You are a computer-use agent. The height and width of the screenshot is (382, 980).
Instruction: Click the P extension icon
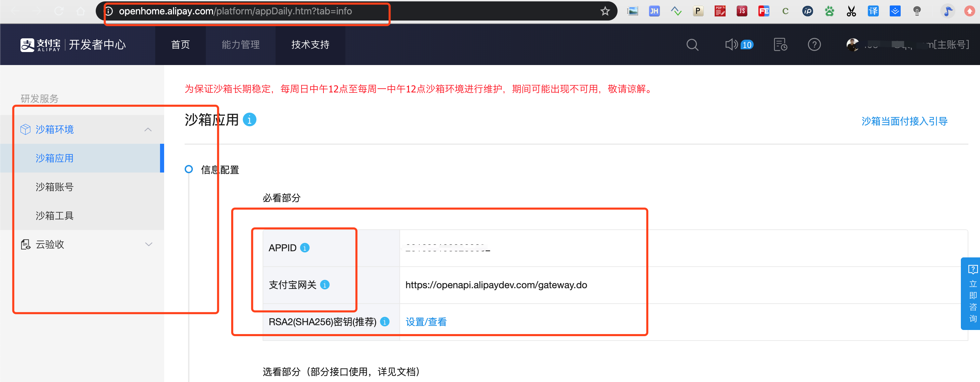pos(698,11)
